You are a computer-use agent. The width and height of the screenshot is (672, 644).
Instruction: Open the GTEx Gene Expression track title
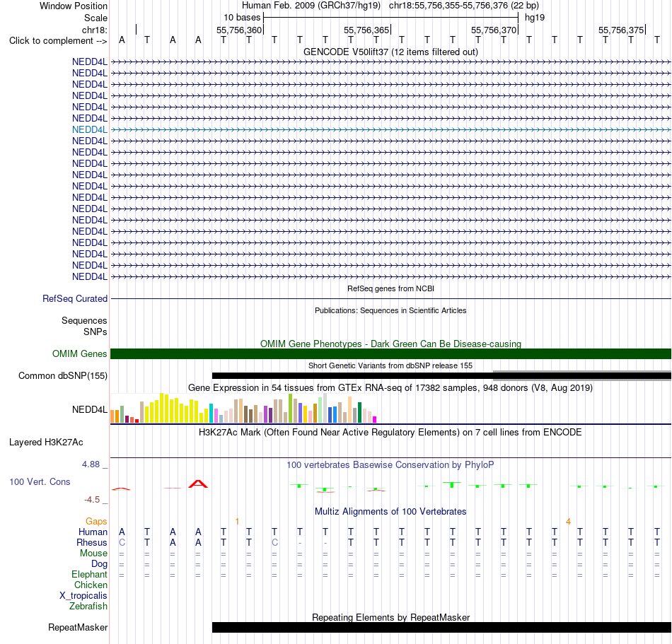tap(390, 387)
